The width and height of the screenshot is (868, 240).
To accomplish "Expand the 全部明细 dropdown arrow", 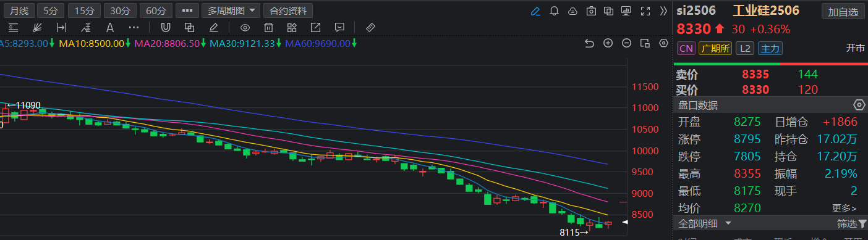I will [728, 223].
